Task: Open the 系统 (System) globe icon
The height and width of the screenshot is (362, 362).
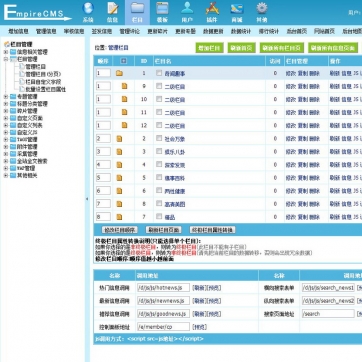Action: tap(88, 8)
